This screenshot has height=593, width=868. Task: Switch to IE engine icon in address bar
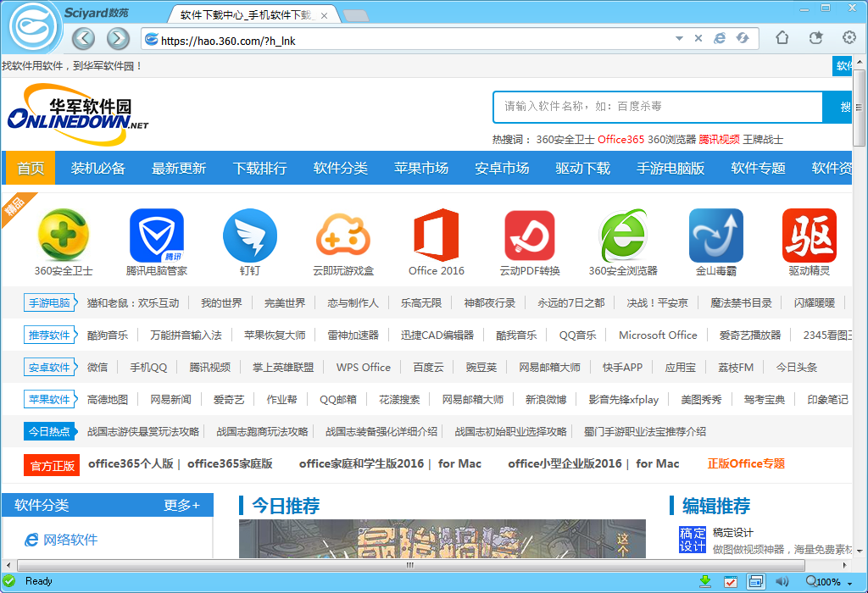click(720, 38)
